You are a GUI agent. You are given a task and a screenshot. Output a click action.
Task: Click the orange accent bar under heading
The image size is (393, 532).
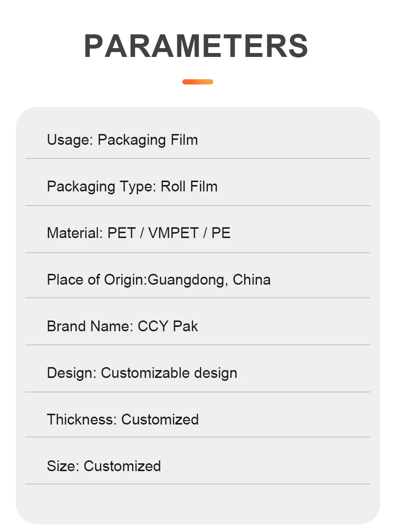pos(197,81)
